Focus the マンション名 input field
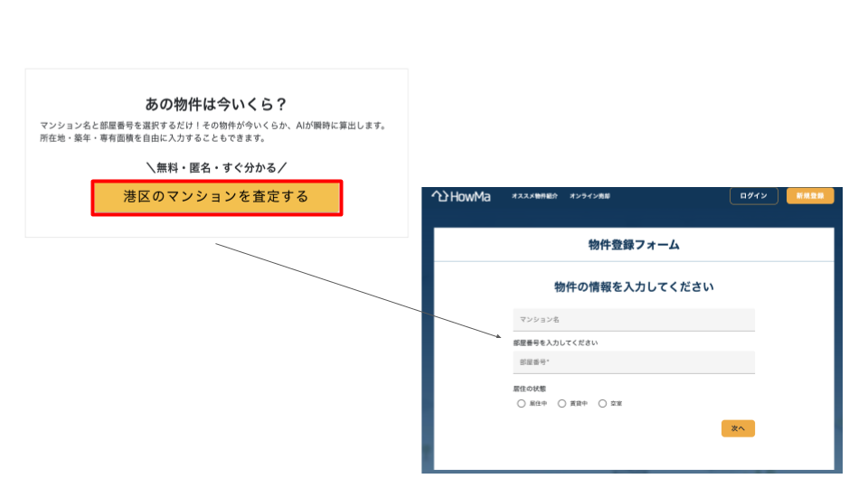 633,320
